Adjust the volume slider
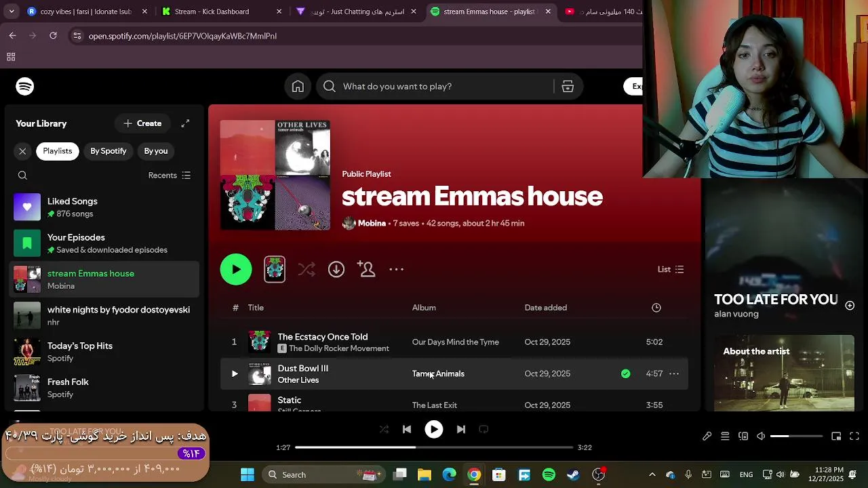 (796, 436)
